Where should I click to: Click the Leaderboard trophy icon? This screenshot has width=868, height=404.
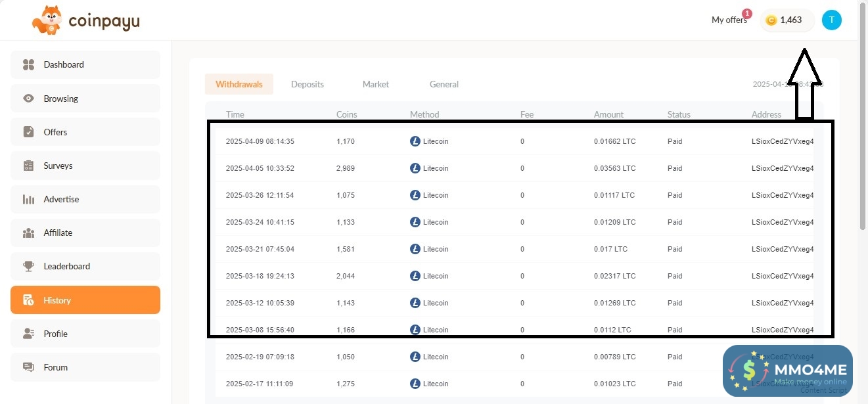pos(28,266)
